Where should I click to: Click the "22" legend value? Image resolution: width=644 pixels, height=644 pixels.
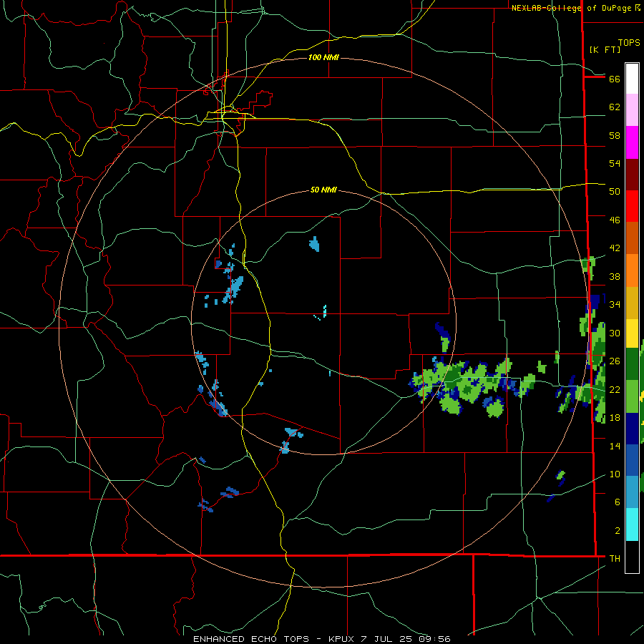[x=615, y=389]
